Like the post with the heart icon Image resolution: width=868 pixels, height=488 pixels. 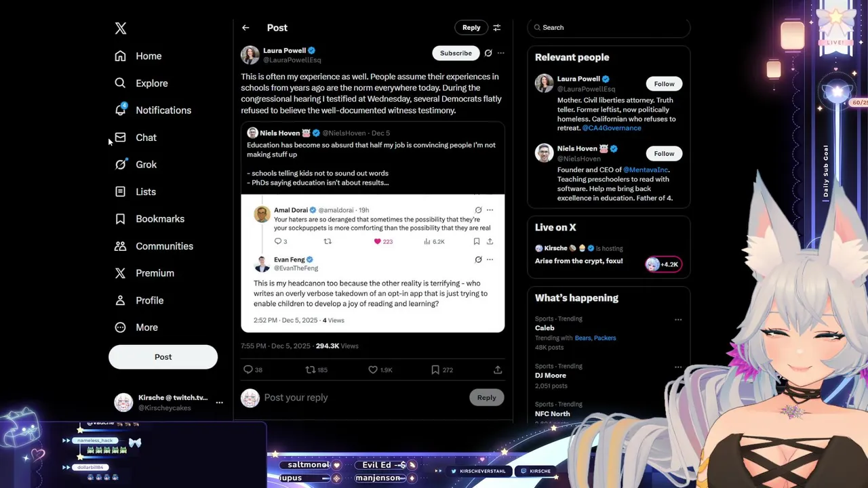tap(373, 369)
